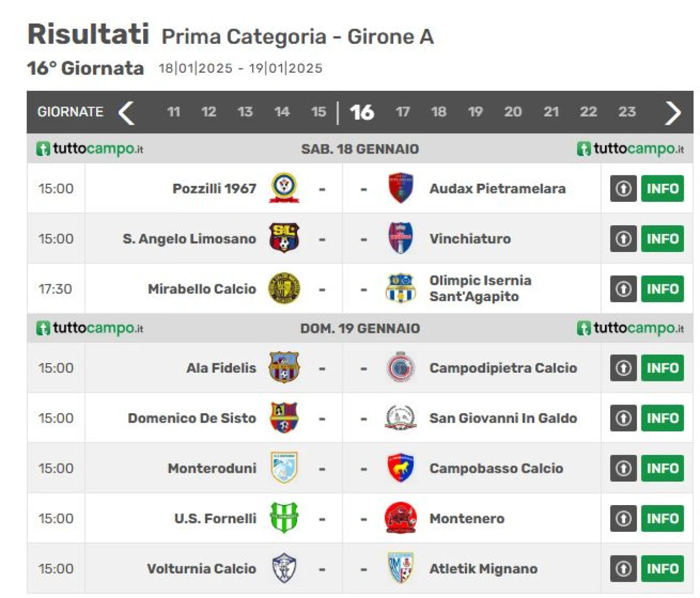Click the Pozzilli 1967 team crest

click(x=284, y=188)
